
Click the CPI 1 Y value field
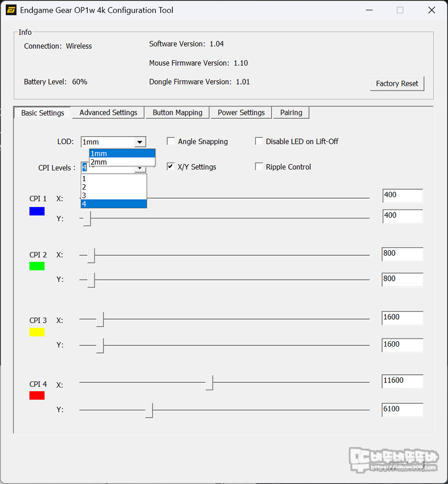(x=403, y=217)
